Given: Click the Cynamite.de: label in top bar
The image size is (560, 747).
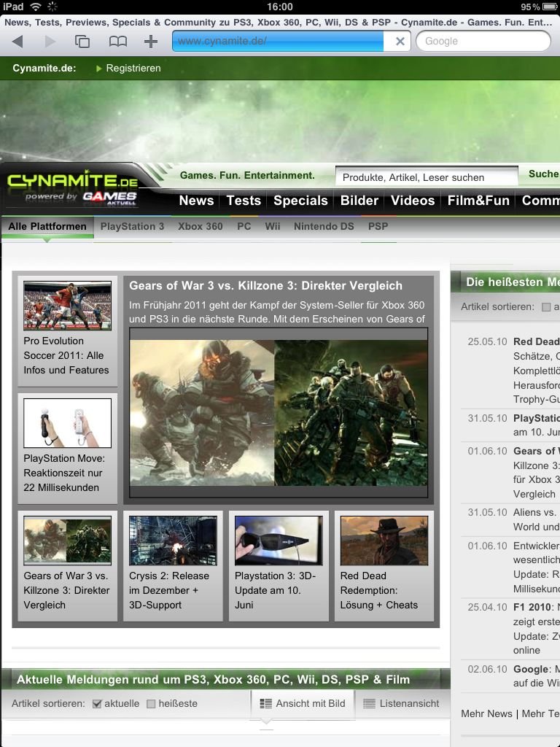Looking at the screenshot, I should tap(44, 68).
